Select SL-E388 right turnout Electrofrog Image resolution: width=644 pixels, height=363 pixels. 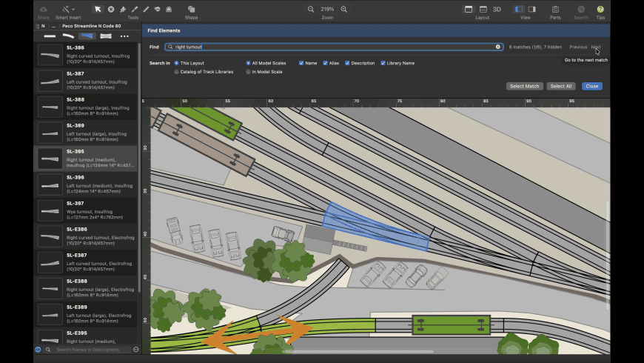[x=85, y=287]
